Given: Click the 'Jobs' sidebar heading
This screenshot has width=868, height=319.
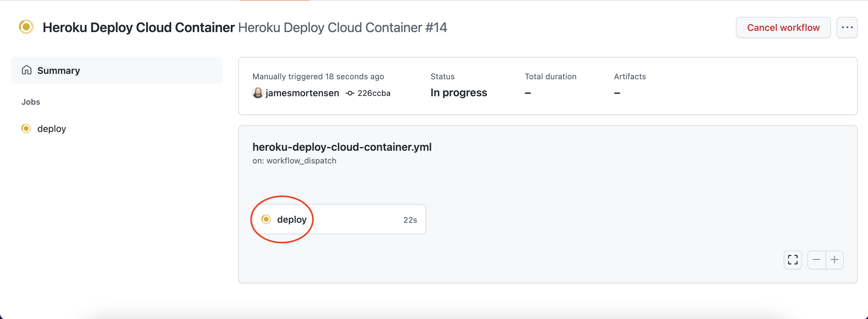Looking at the screenshot, I should click(x=31, y=102).
